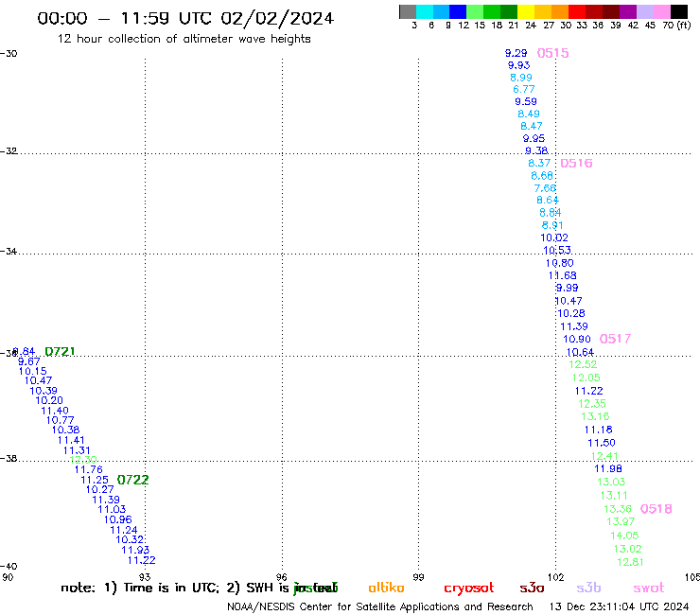This screenshot has height=615, width=700.
Task: Click the wave height value 11.25
Action: pyautogui.click(x=95, y=480)
